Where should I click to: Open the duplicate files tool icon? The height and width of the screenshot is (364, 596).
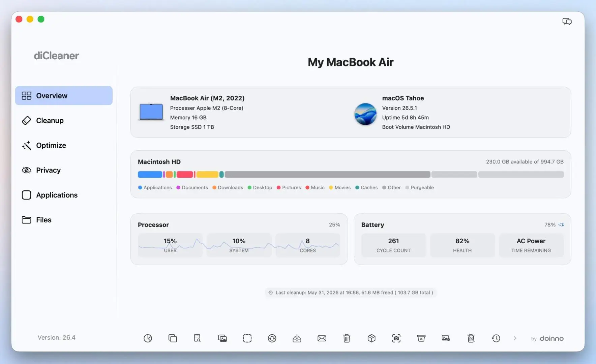point(173,338)
